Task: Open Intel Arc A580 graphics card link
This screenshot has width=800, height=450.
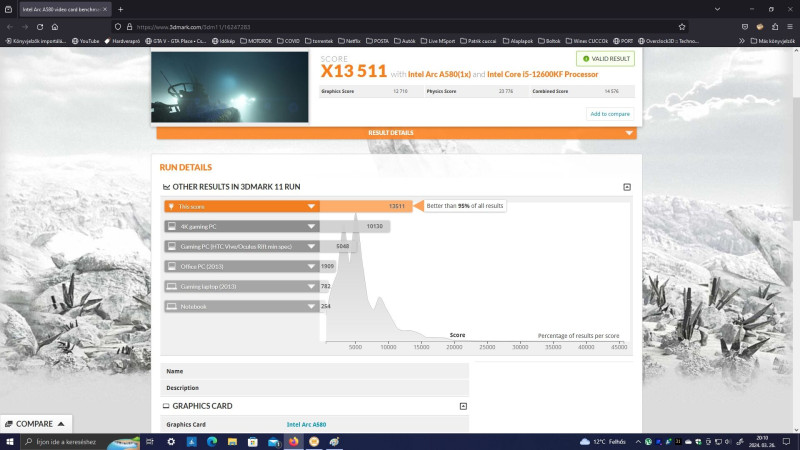Action: (x=306, y=424)
